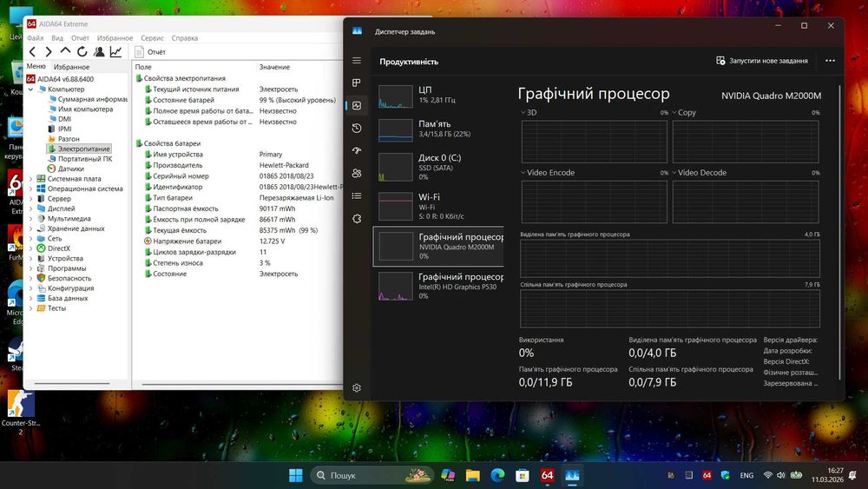The height and width of the screenshot is (489, 868).
Task: Open App history icon in Task Manager
Action: click(357, 128)
